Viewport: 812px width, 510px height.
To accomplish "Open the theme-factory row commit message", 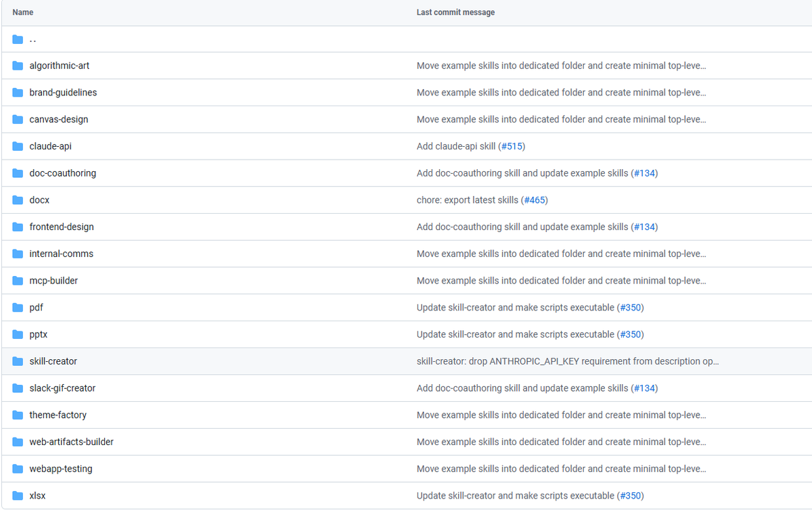I will (x=561, y=415).
